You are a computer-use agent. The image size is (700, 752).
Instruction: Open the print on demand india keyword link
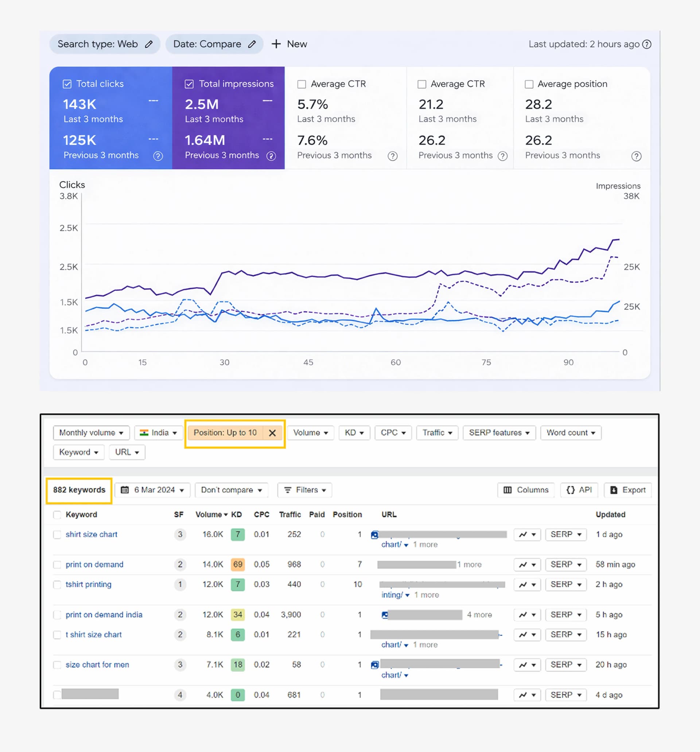[x=104, y=615]
